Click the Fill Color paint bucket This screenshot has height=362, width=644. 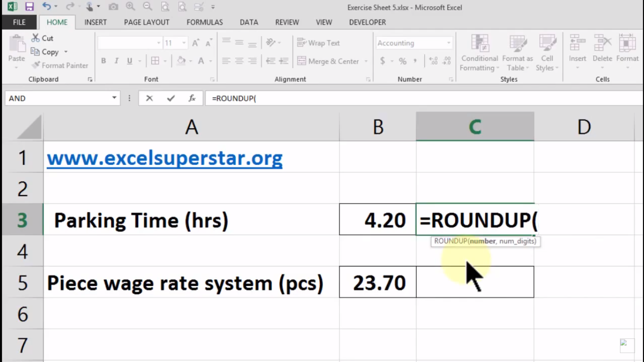[x=181, y=61]
